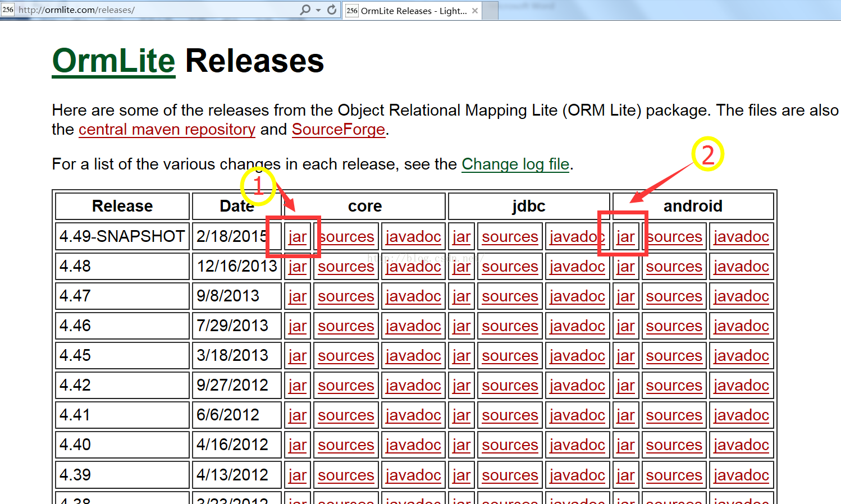841x504 pixels.
Task: Click the 4.45 release cell
Action: click(x=122, y=355)
